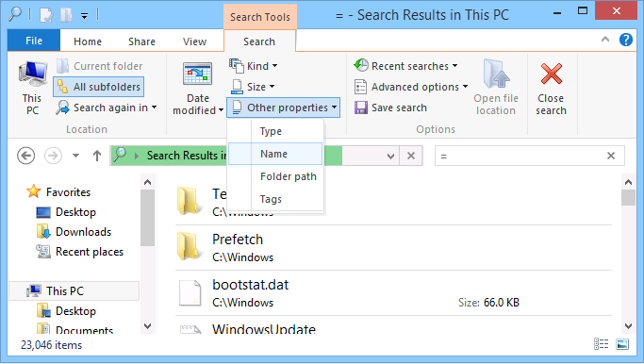The height and width of the screenshot is (364, 644).
Task: Select the Prefetch folder result
Action: (393, 248)
